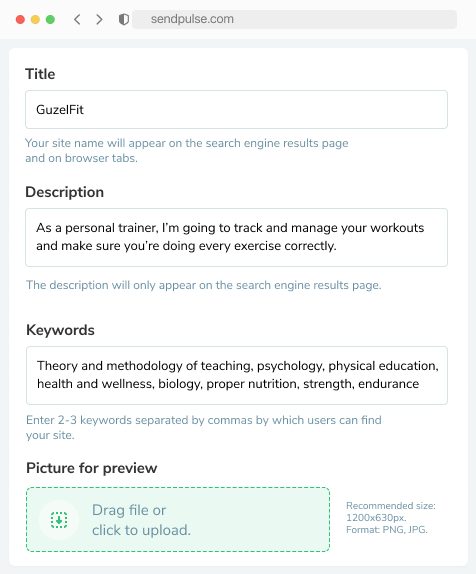Click the Keywords heading label

tap(60, 330)
